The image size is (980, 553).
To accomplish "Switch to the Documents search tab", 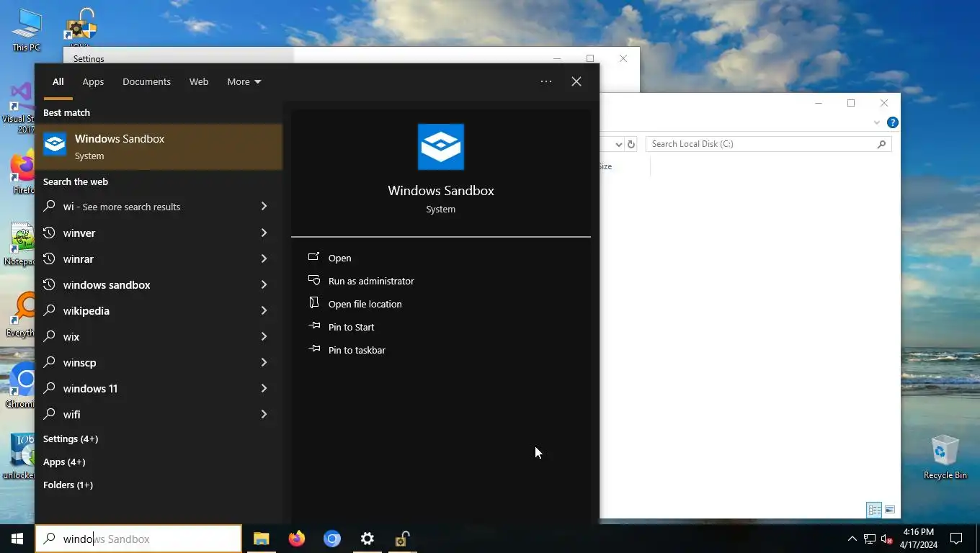I will tap(146, 81).
